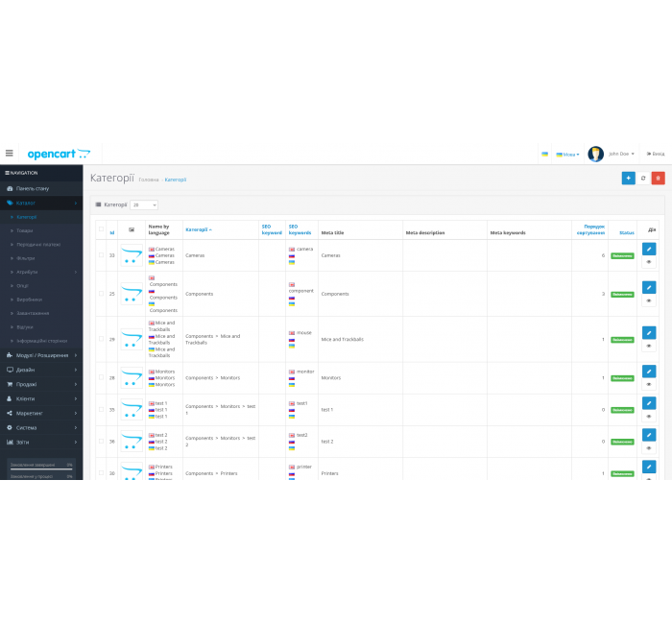Tick the checkbox for Cameras row
This screenshot has width=672, height=624.
(x=101, y=255)
